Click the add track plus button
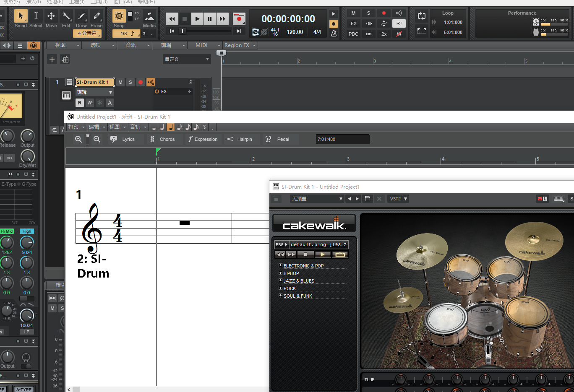The image size is (574, 392). click(52, 59)
